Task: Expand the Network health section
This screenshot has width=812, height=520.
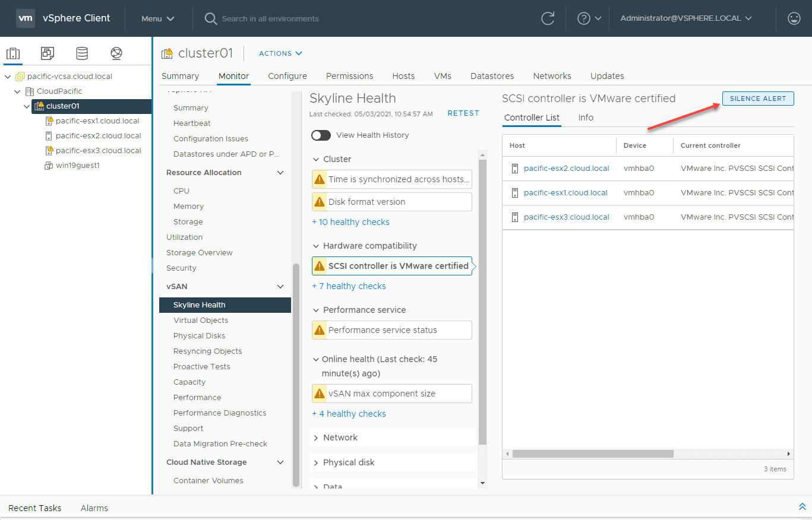Action: (315, 437)
